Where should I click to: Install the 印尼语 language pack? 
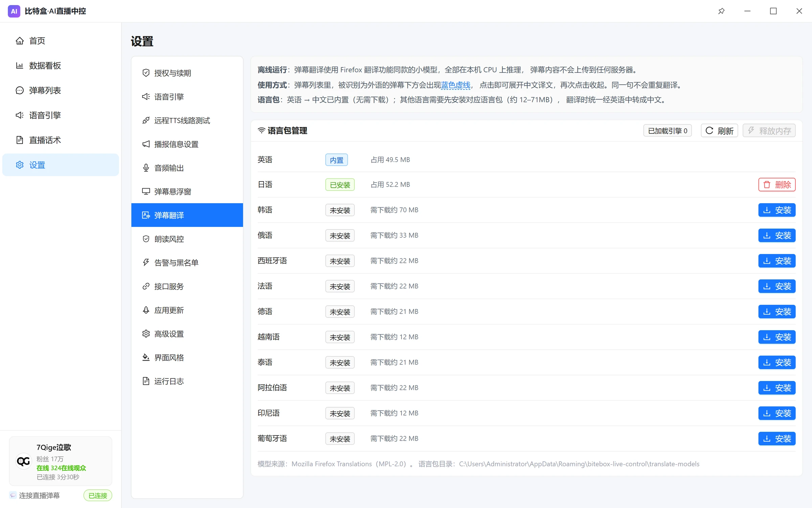(x=777, y=413)
